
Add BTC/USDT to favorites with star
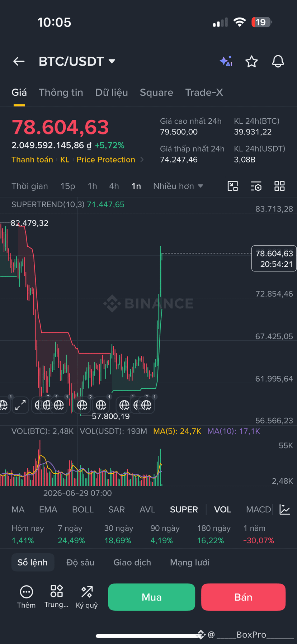(x=251, y=61)
